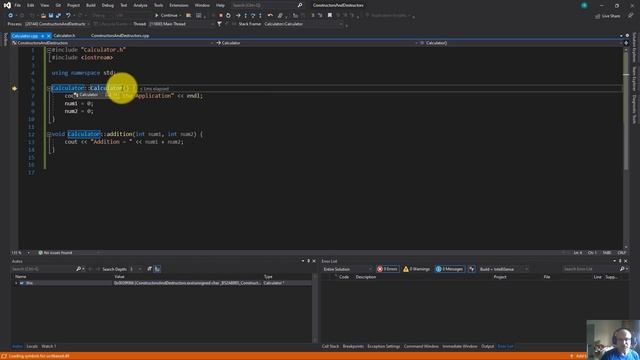Open the zoom percentage dropdown
Viewport: 640px width, 360px height.
pyautogui.click(x=28, y=253)
